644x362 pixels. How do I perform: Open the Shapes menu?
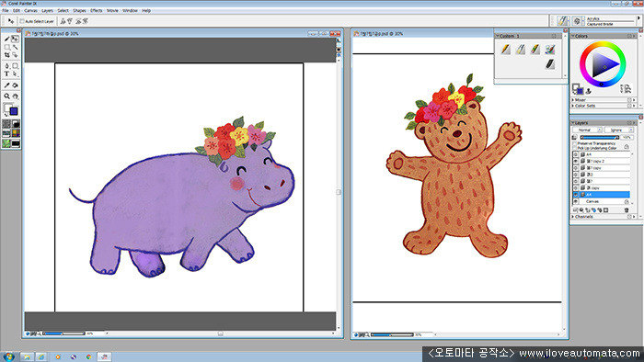click(x=79, y=11)
